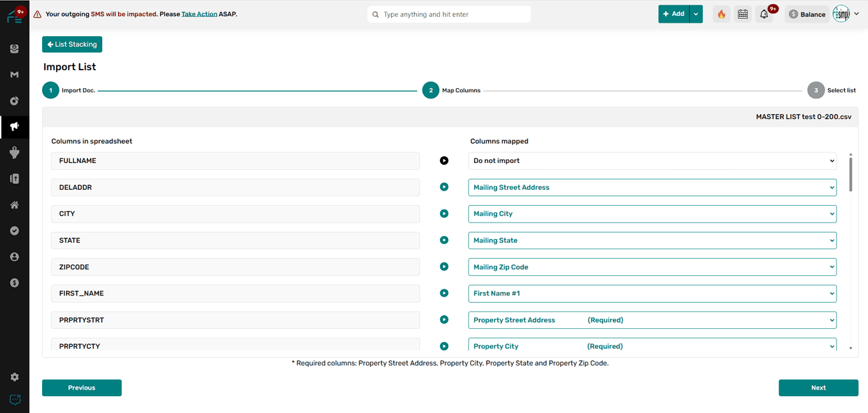Go to step 1 Import Doc.
The height and width of the screenshot is (413, 868).
point(51,90)
